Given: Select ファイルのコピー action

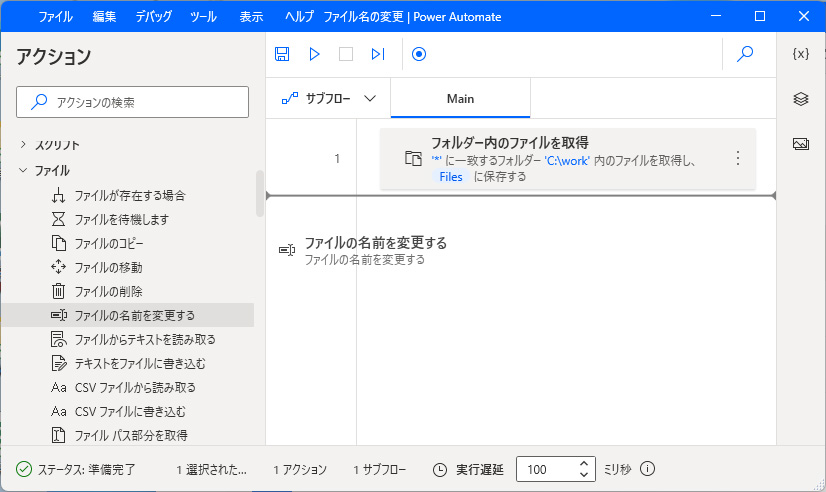Looking at the screenshot, I should (x=109, y=243).
